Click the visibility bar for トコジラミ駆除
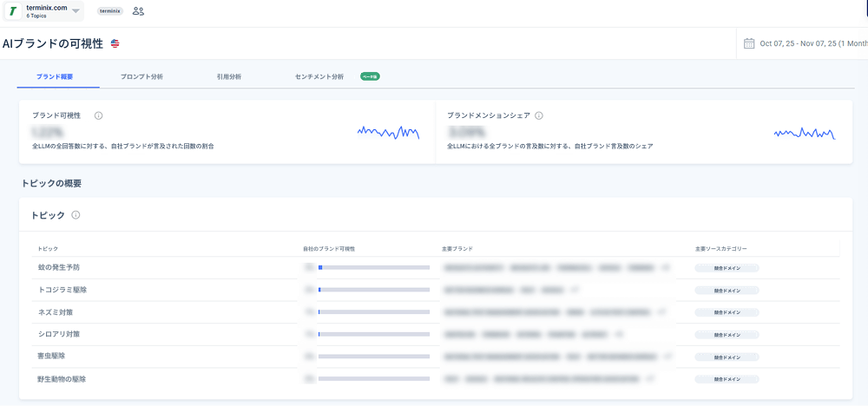The image size is (868, 406). click(374, 290)
